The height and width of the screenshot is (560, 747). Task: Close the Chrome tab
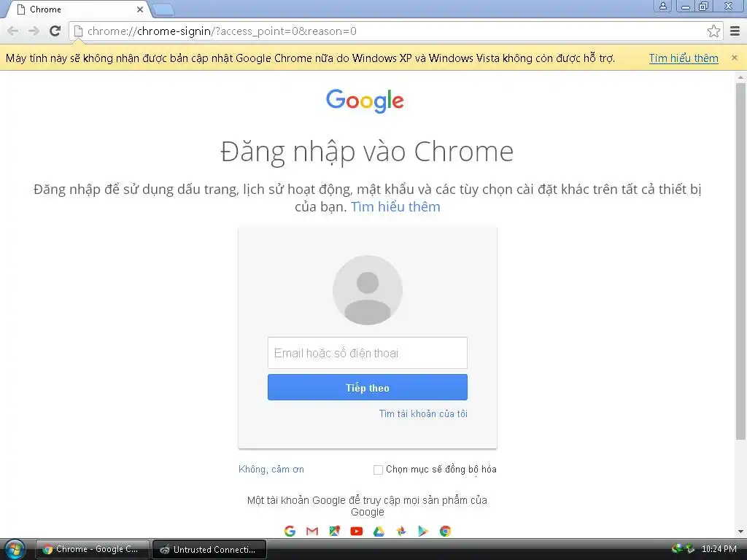point(139,9)
